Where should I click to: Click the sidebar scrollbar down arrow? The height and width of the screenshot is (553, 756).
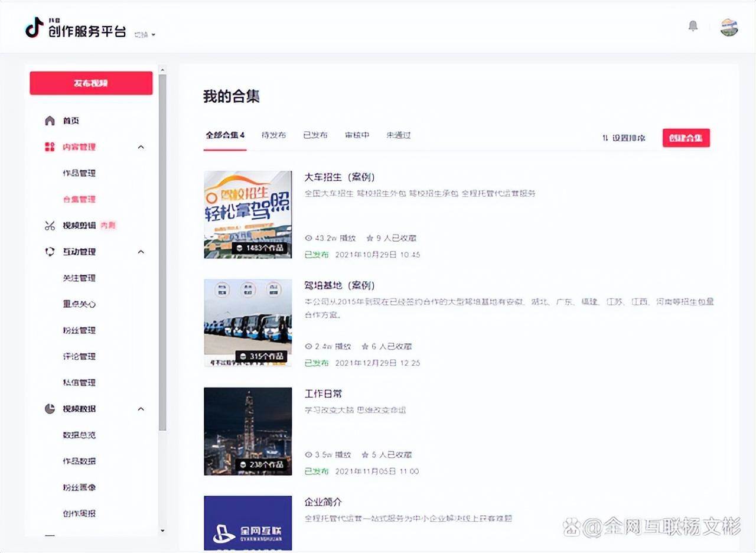click(163, 531)
